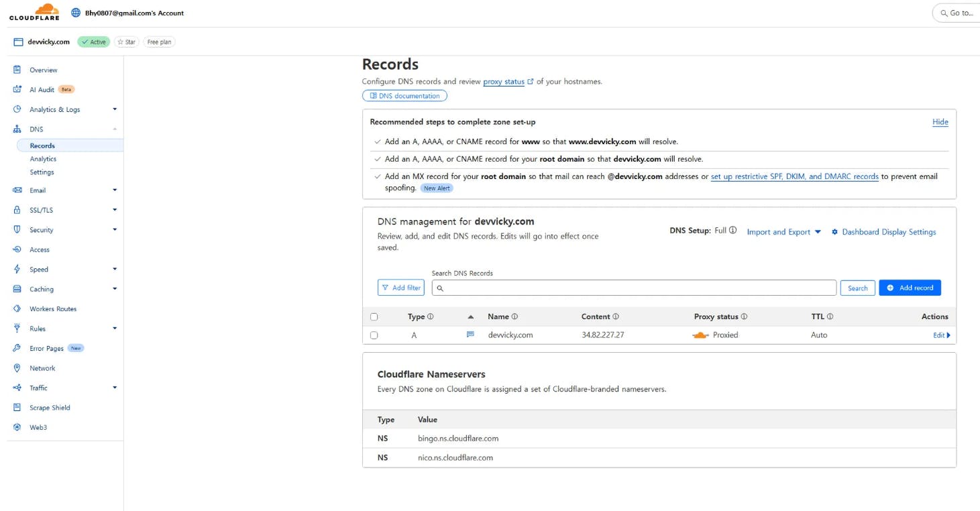The width and height of the screenshot is (980, 511).
Task: Star the devvicky.com zone
Action: point(126,42)
